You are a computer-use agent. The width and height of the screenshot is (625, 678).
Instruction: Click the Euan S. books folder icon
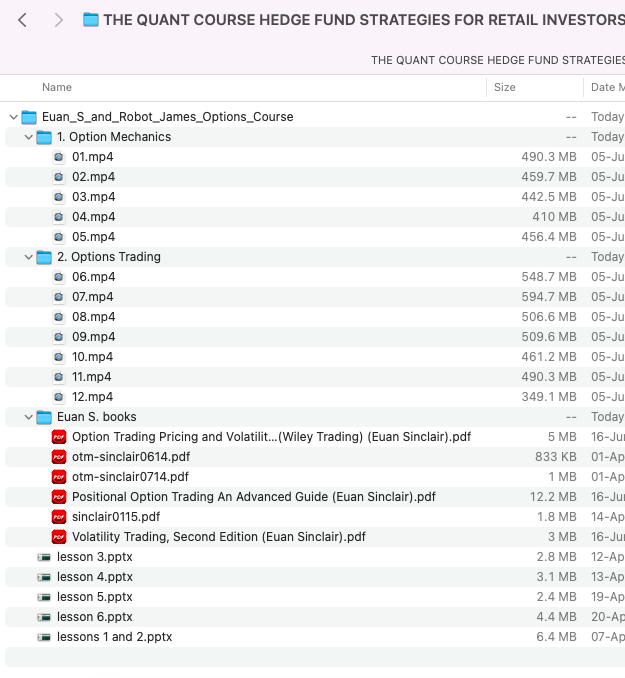click(x=44, y=417)
